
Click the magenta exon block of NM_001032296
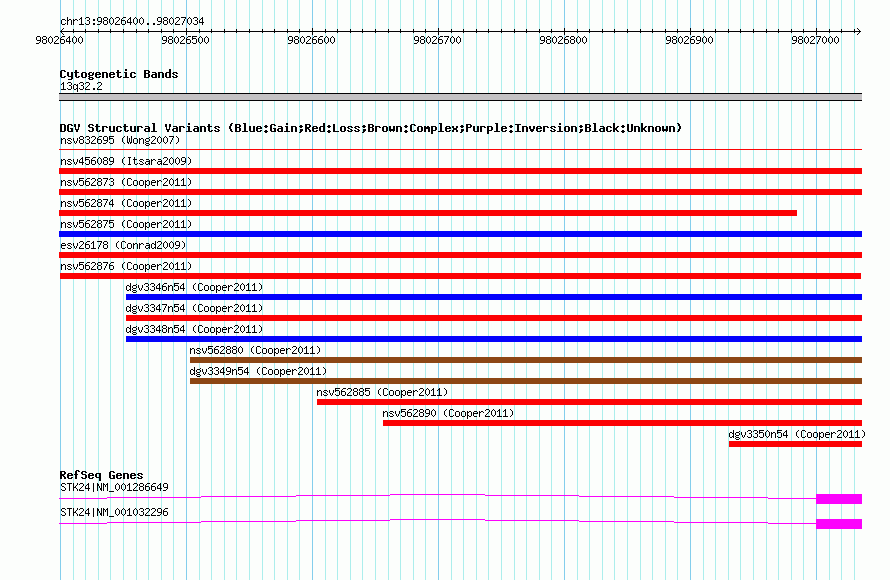(x=839, y=524)
